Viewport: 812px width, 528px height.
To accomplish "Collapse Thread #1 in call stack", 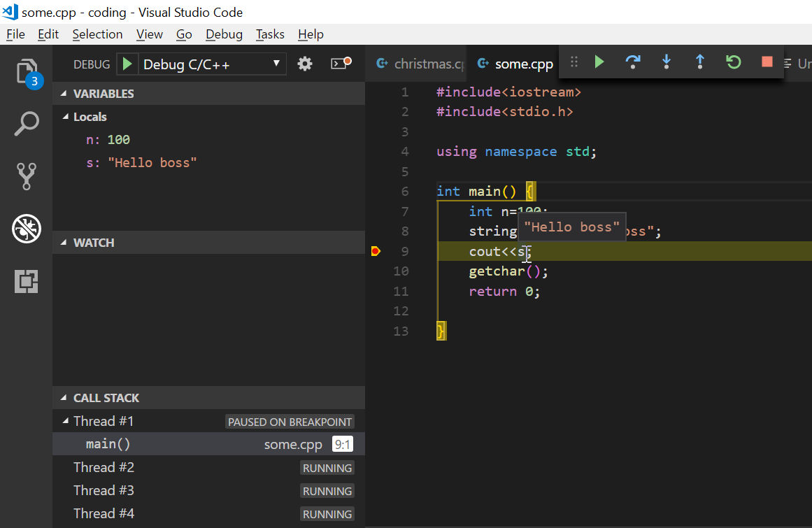I will click(x=66, y=422).
